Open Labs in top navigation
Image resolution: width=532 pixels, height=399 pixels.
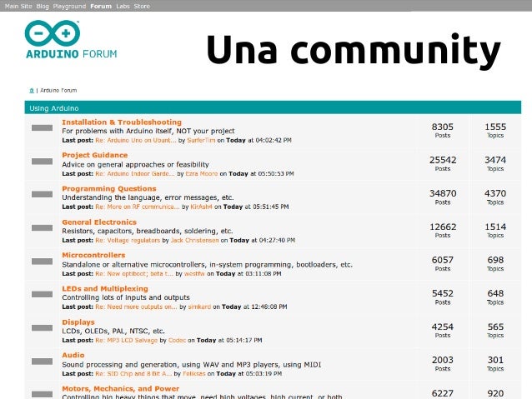pos(123,6)
